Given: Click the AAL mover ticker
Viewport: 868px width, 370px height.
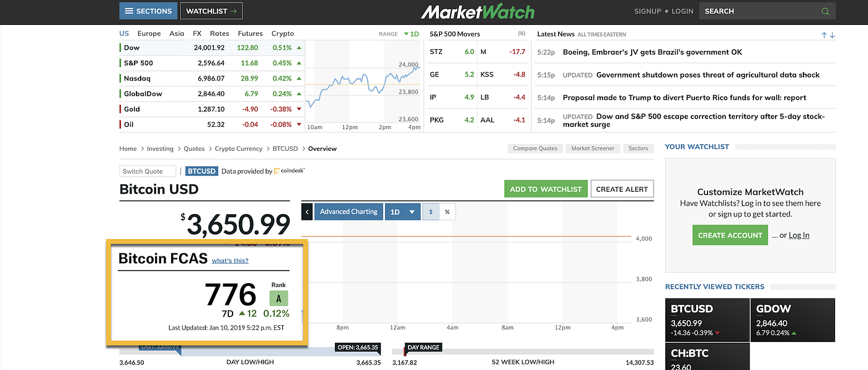Looking at the screenshot, I should coord(487,120).
